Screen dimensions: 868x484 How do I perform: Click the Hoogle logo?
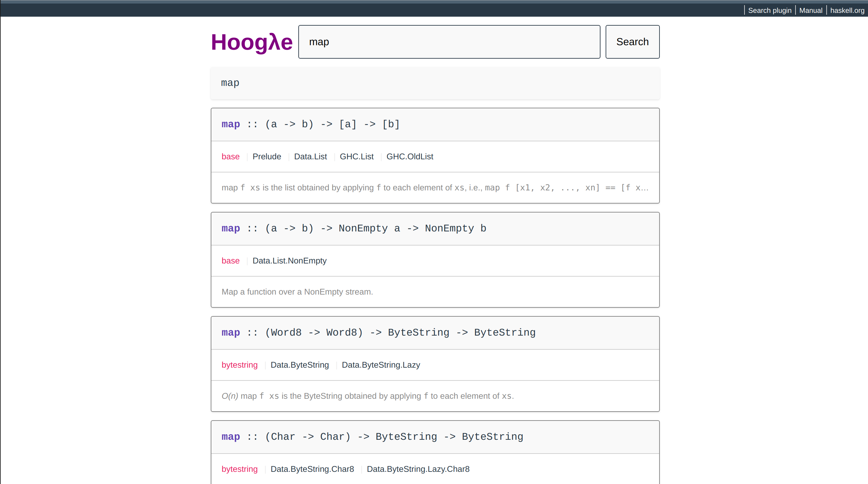coord(252,42)
